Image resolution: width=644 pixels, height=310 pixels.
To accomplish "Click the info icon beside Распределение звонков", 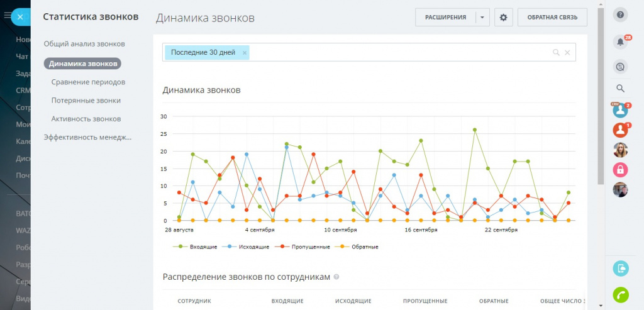I will pyautogui.click(x=336, y=277).
